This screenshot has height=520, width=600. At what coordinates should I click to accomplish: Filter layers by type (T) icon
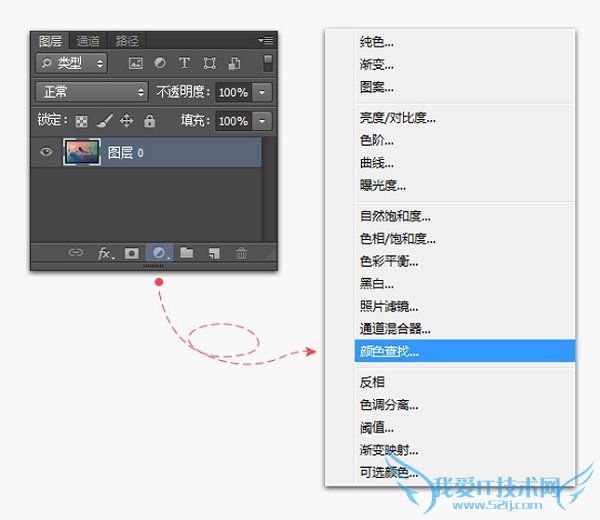pyautogui.click(x=184, y=63)
